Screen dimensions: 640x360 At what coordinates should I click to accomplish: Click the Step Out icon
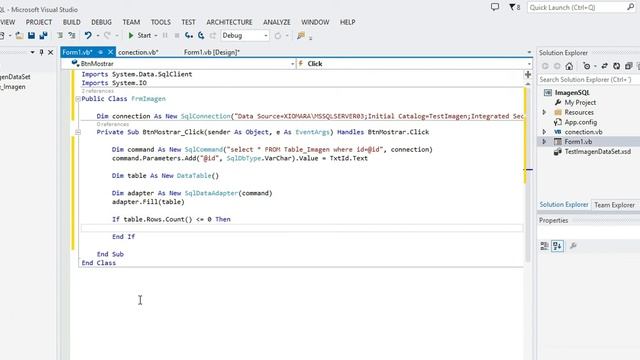tap(213, 36)
